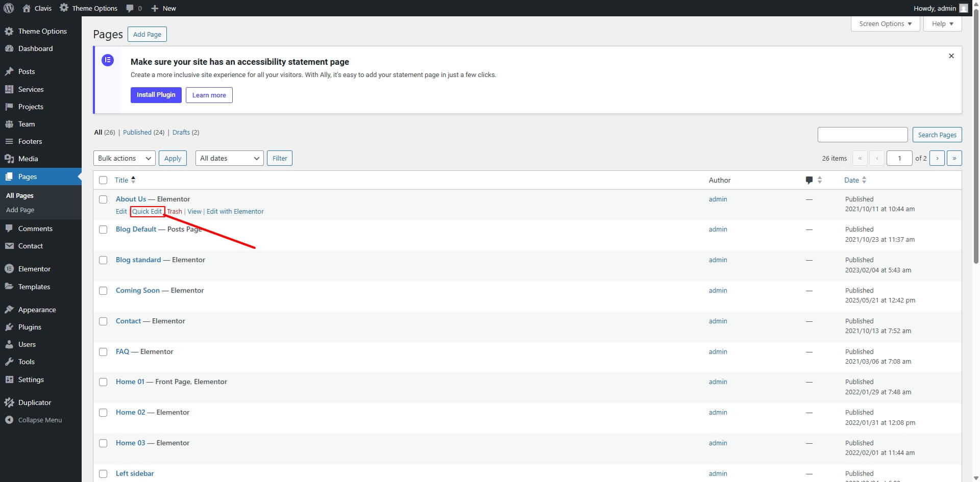Expand the All dates filter dropdown
The height and width of the screenshot is (482, 980).
pyautogui.click(x=229, y=158)
